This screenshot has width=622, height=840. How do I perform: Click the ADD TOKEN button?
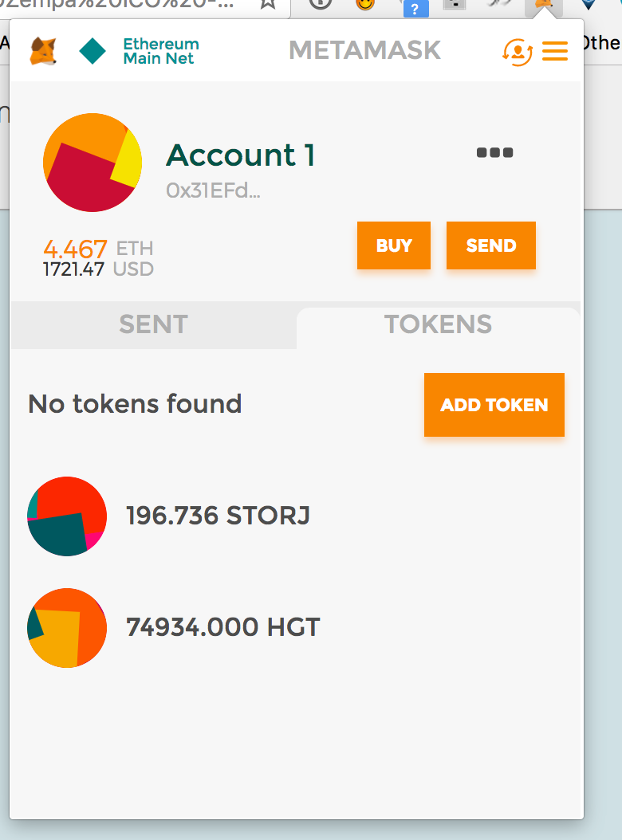(x=494, y=405)
